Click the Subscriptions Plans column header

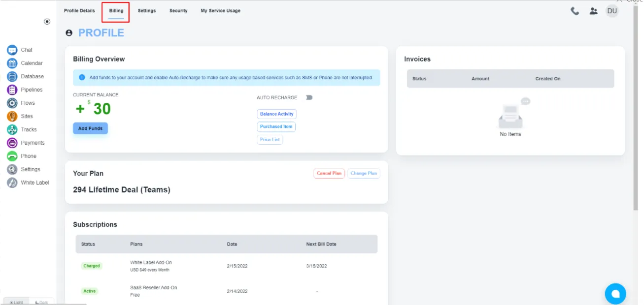click(x=136, y=244)
